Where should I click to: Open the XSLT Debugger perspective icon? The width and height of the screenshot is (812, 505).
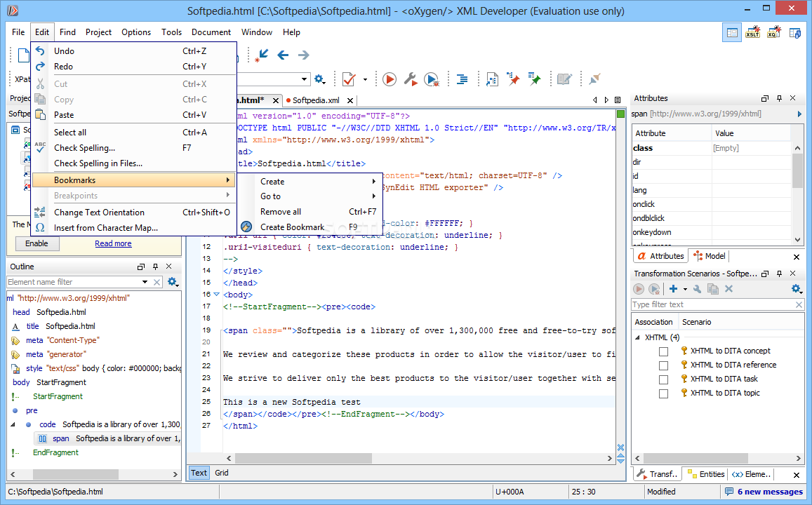[x=753, y=32]
